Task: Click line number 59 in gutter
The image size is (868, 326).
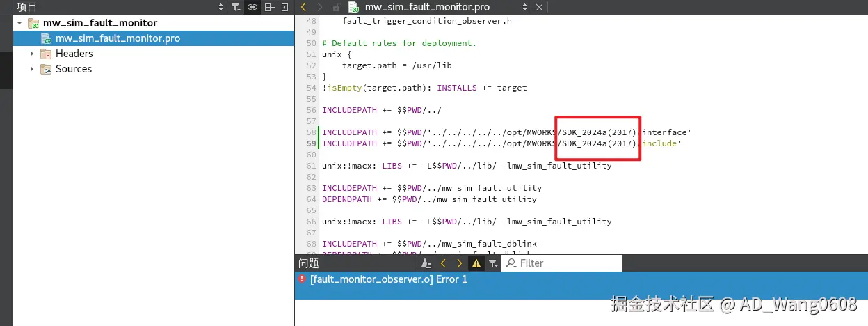Action: click(x=311, y=143)
